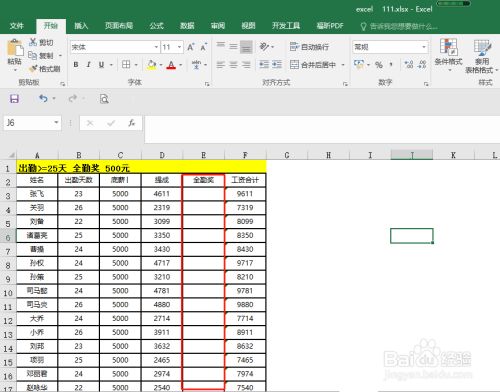This screenshot has width=500, height=392.
Task: Click the Undo arrow icon
Action: point(43,99)
